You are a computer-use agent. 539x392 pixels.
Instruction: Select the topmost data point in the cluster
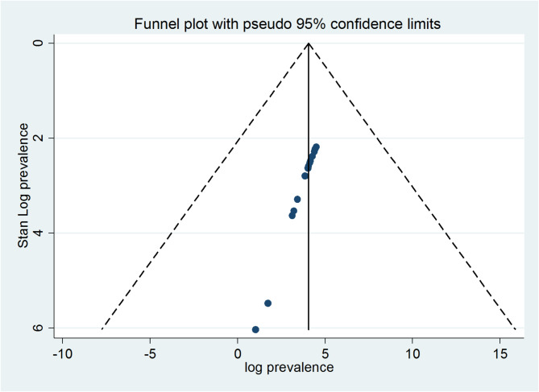click(x=317, y=147)
